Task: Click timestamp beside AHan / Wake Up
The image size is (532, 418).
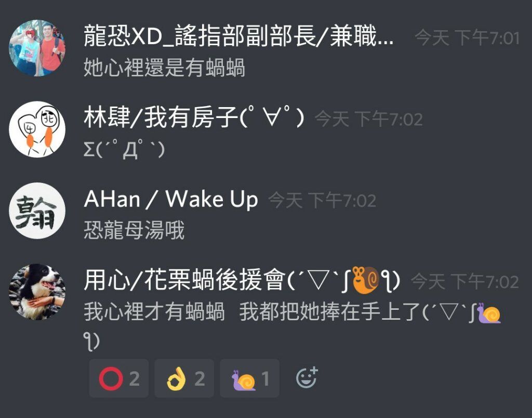Action: (322, 200)
